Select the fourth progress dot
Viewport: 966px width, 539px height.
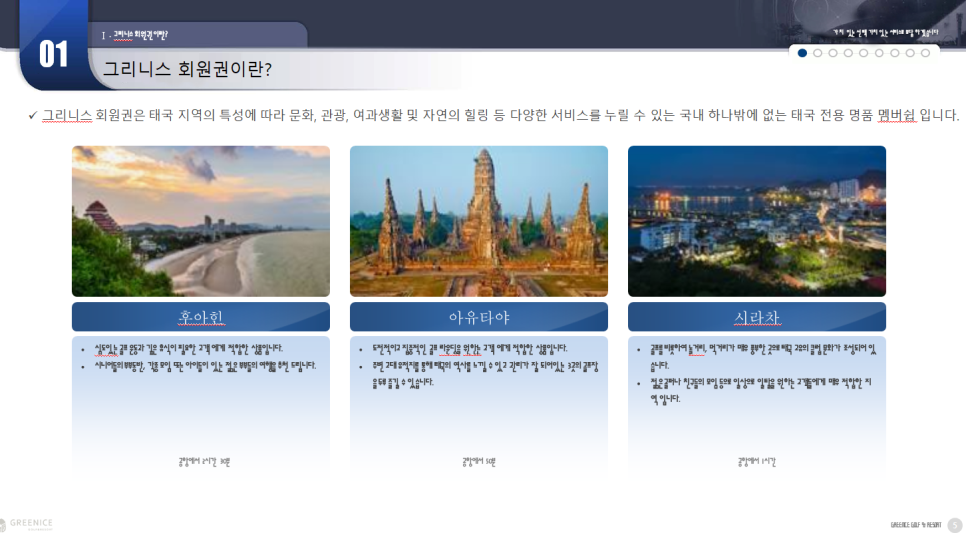click(x=848, y=53)
